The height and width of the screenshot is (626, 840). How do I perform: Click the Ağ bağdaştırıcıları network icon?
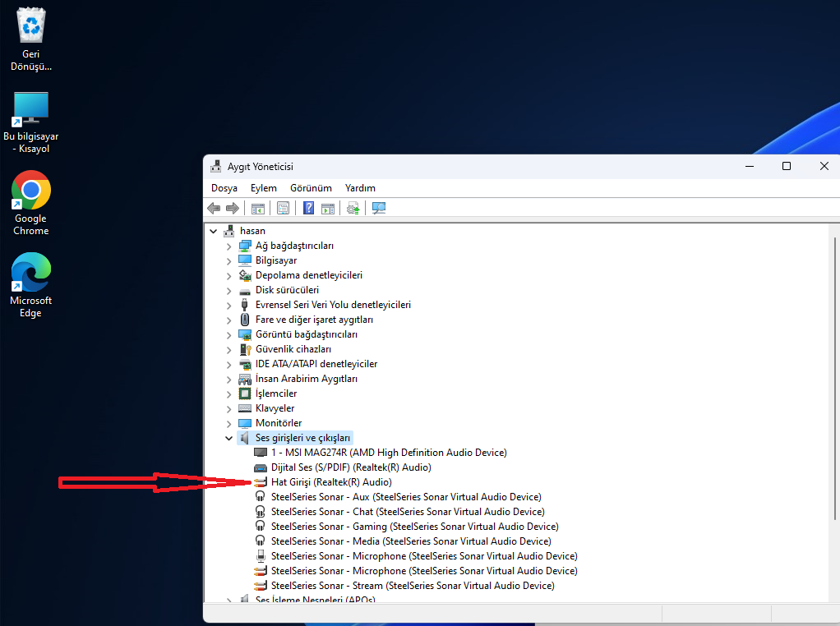coord(245,246)
